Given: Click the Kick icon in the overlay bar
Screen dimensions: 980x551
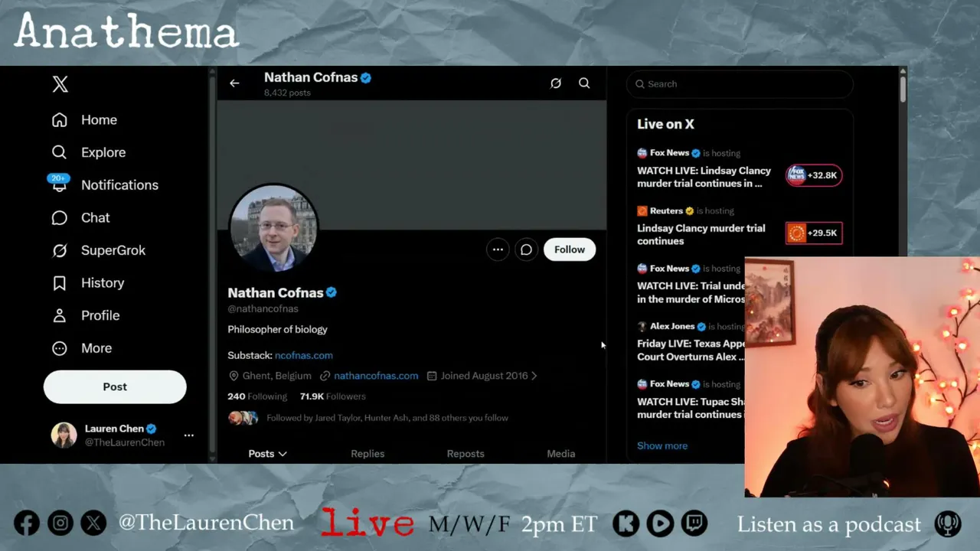Looking at the screenshot, I should (626, 523).
